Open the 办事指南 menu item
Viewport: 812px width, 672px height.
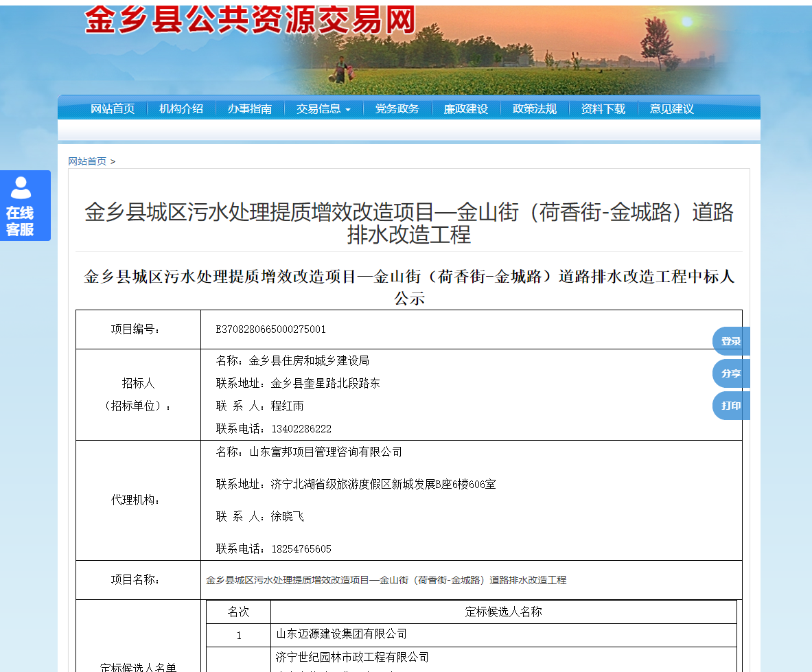tap(250, 108)
